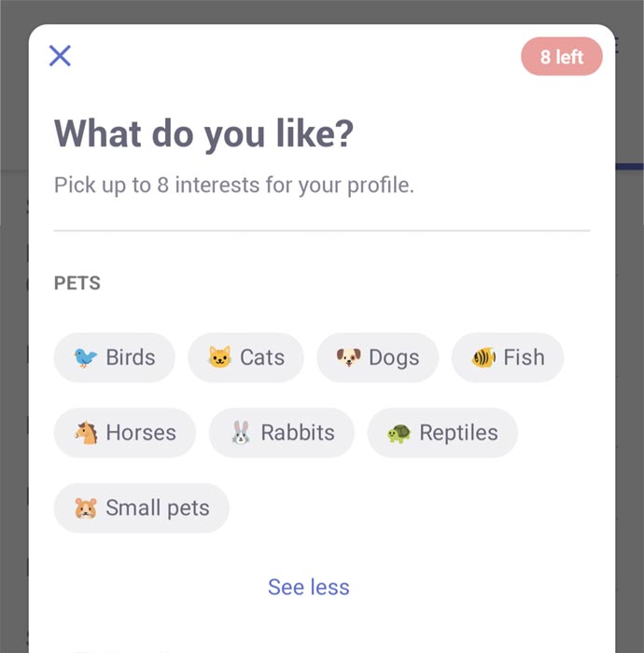Select the Rabbits interest label
The image size is (644, 653).
tap(298, 433)
